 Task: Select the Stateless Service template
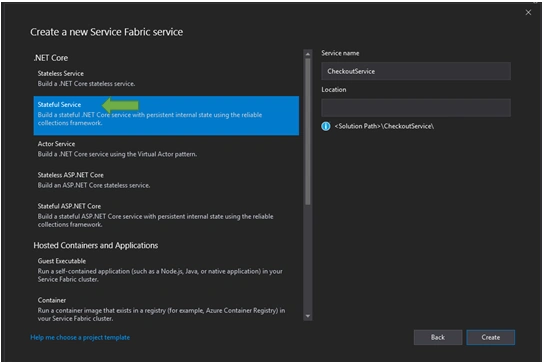click(x=166, y=78)
